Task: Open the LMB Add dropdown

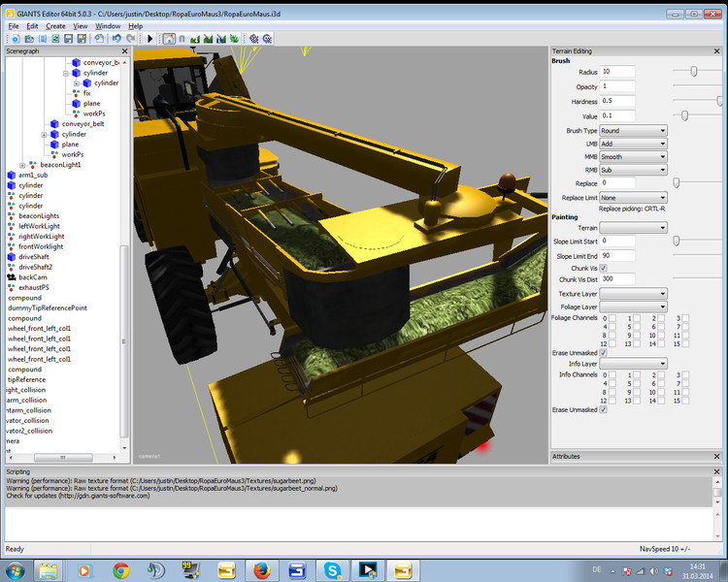Action: point(633,144)
